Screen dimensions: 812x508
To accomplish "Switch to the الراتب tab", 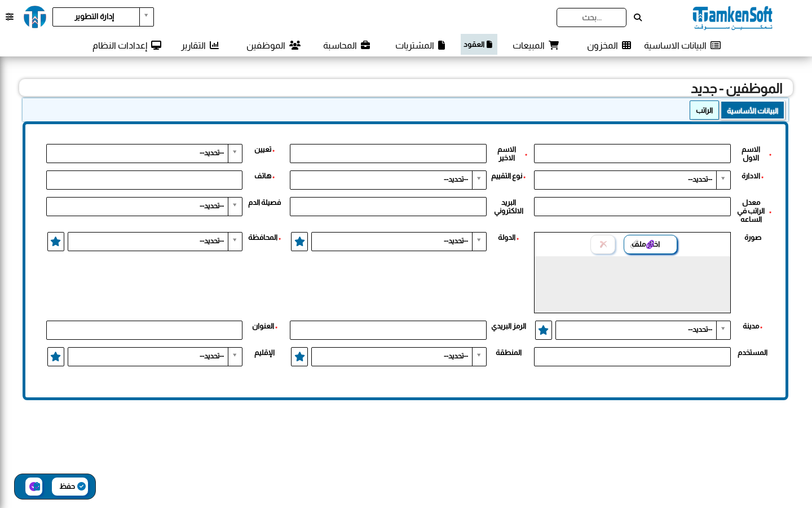I will click(x=704, y=111).
